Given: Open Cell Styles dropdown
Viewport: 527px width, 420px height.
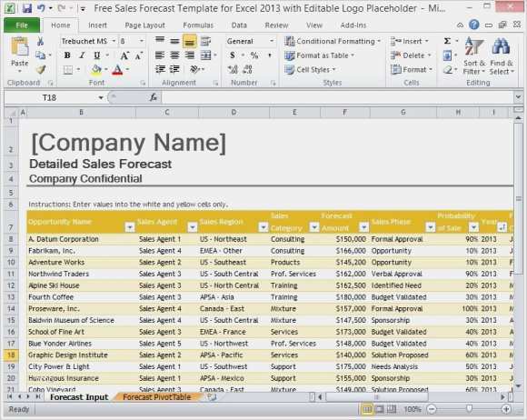Looking at the screenshot, I should [x=310, y=70].
